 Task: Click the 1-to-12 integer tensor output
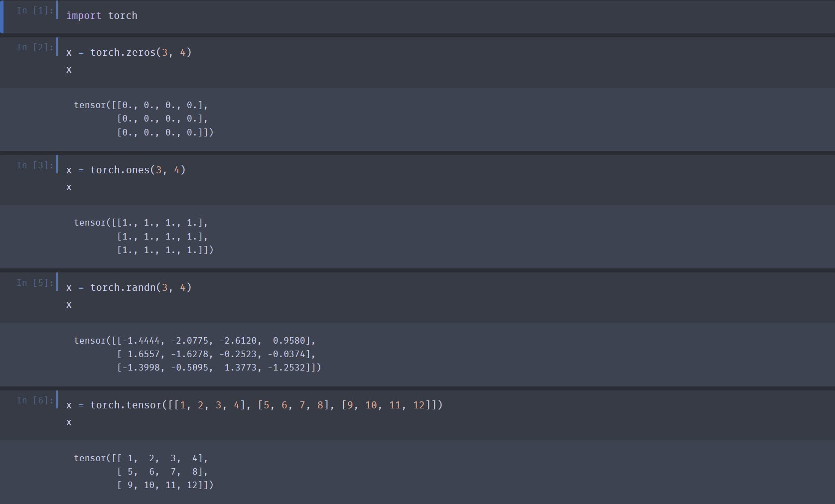[x=143, y=471]
